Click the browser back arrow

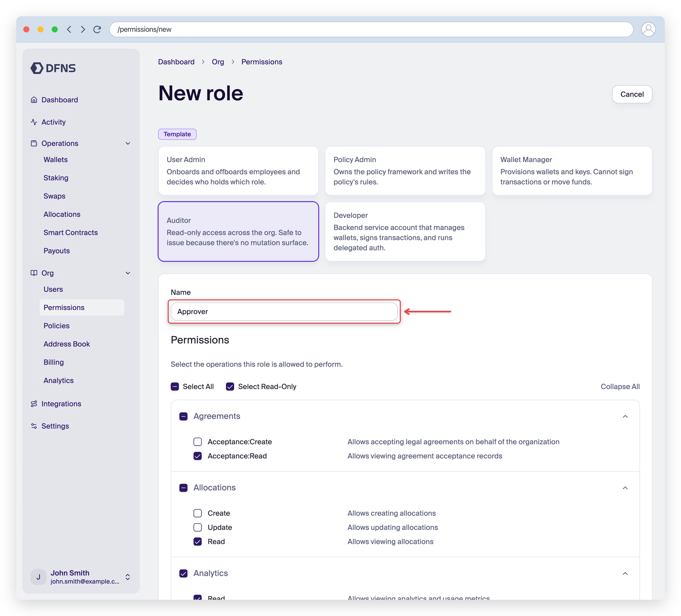[69, 29]
